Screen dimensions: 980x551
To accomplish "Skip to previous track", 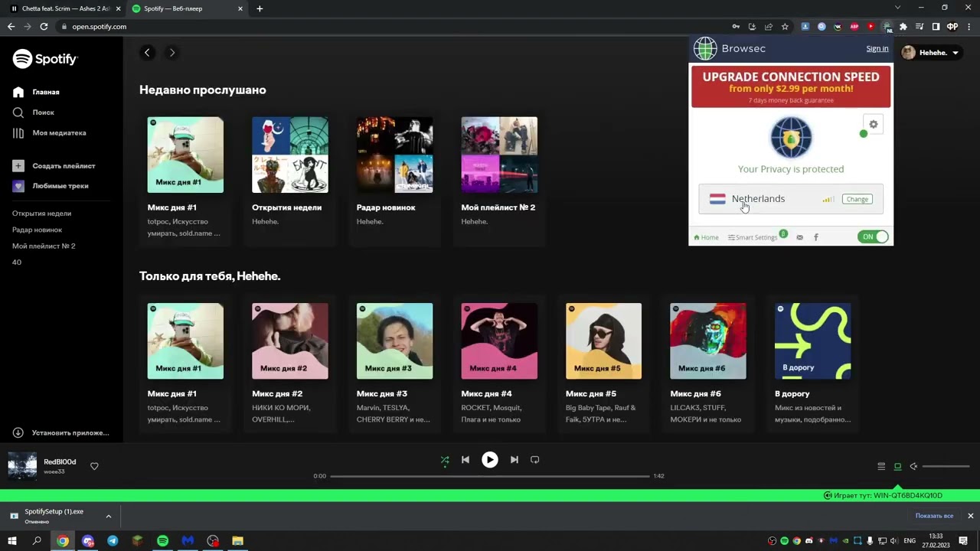I will click(x=465, y=460).
